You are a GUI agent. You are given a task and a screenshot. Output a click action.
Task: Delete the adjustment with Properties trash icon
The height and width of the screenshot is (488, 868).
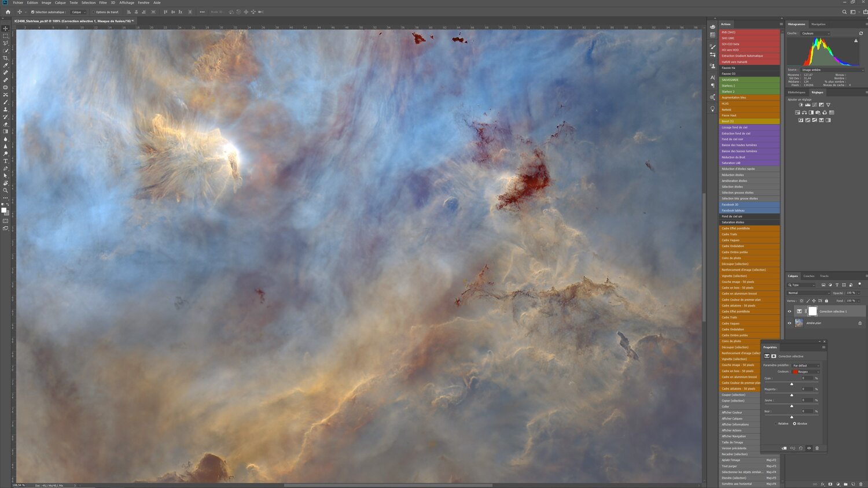coord(817,448)
